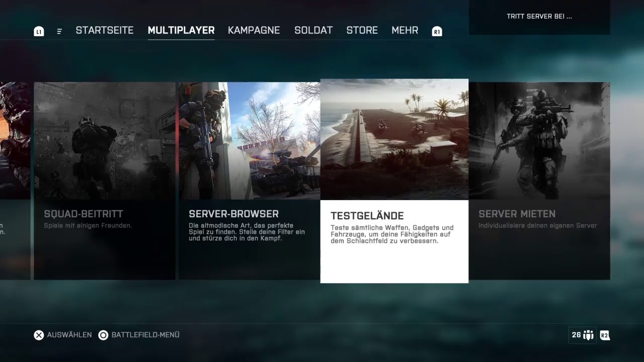Screen dimensions: 644x362
Task: Click the partially visible tile left of Squad-Beitritt
Action: (15, 181)
